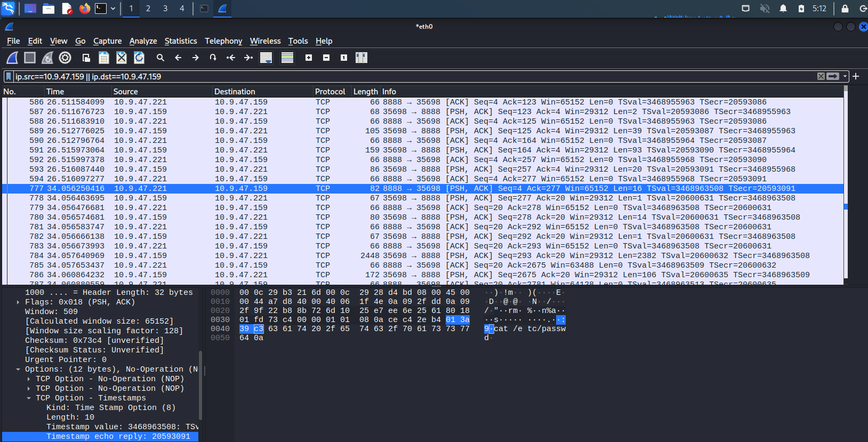Open the Tools menu
The height and width of the screenshot is (442, 868).
[x=298, y=41]
